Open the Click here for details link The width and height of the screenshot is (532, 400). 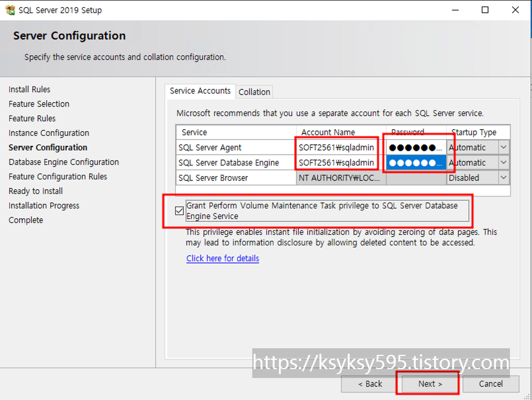click(222, 258)
